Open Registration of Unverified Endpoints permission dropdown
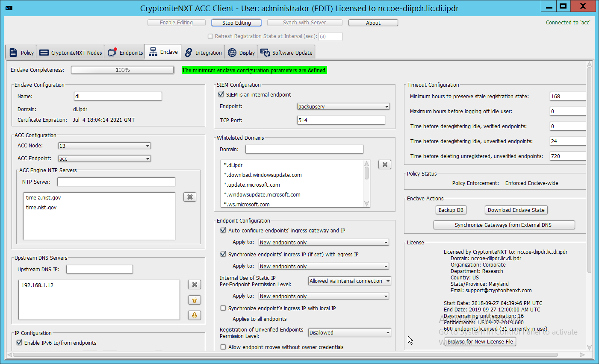Image resolution: width=599 pixels, height=364 pixels. pos(350,332)
